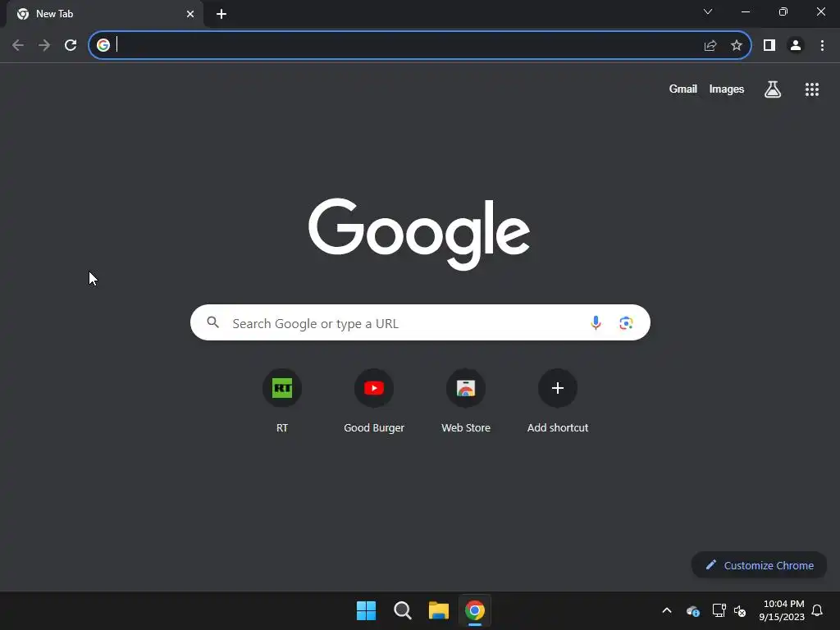
Task: Open Windows taskbar search
Action: (402, 610)
